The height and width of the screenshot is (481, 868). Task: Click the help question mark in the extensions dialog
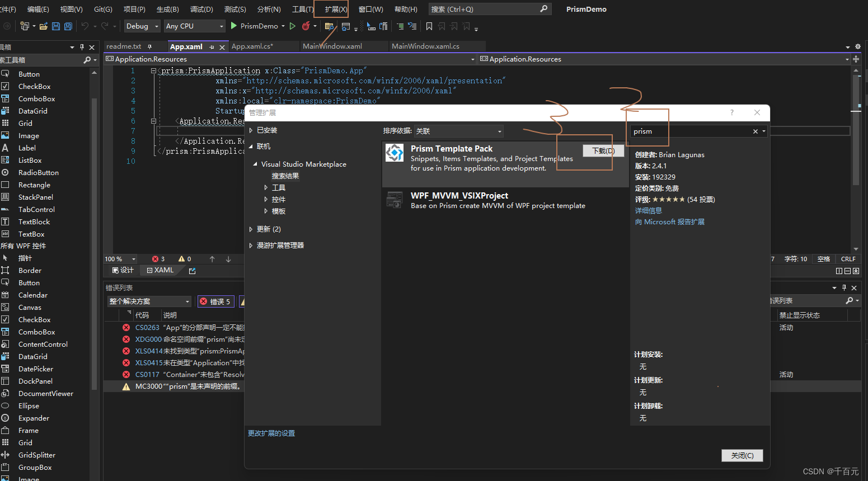pos(731,113)
